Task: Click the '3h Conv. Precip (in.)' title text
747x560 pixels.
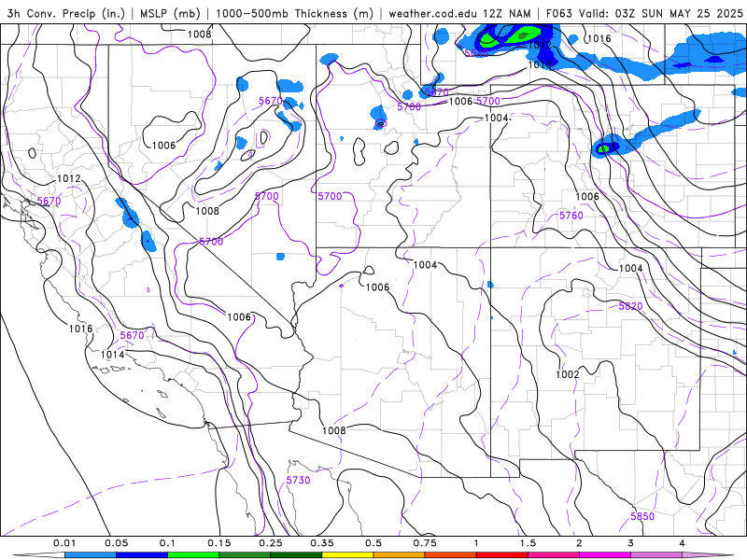Action: click(x=65, y=13)
